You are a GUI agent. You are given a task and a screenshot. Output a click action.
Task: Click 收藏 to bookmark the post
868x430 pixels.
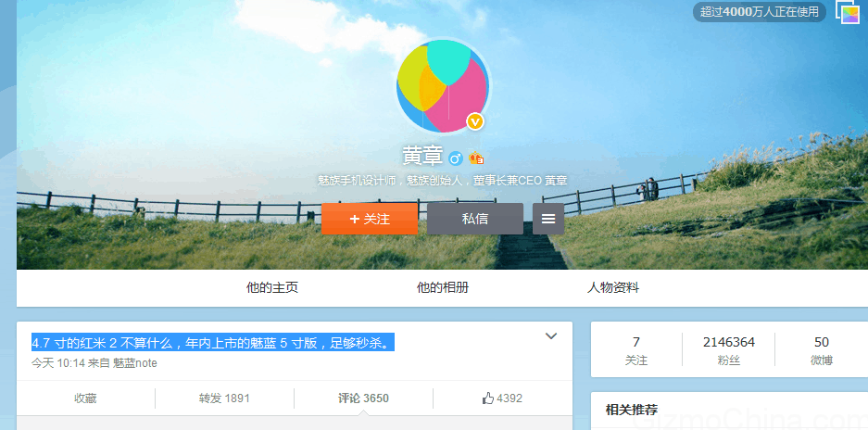85,398
